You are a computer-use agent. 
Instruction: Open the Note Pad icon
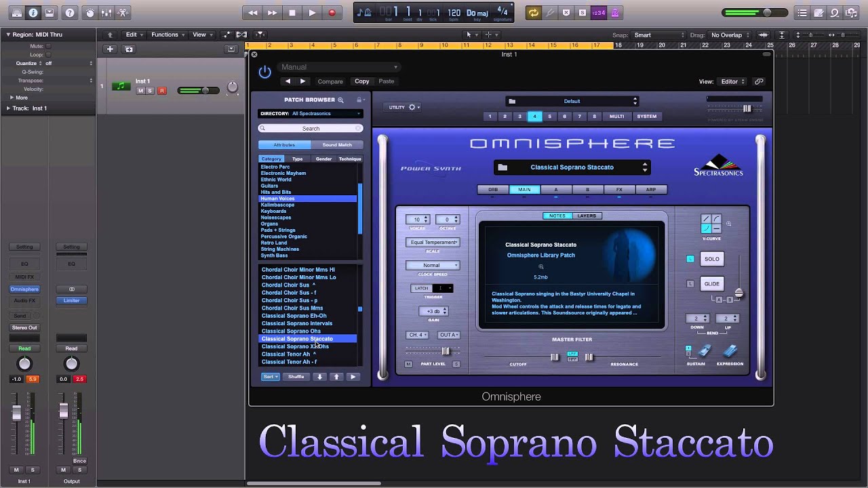point(819,12)
